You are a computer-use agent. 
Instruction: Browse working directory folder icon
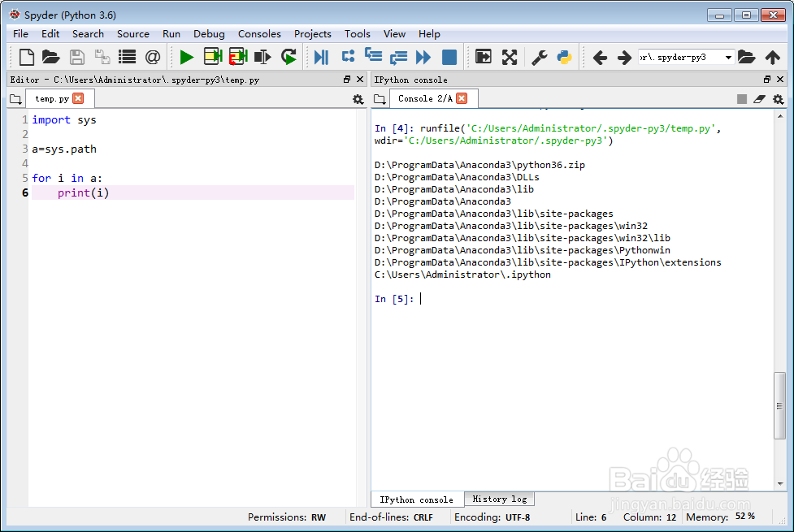(746, 57)
